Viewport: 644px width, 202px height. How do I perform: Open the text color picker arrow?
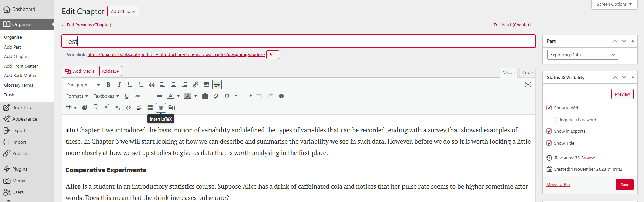click(178, 96)
